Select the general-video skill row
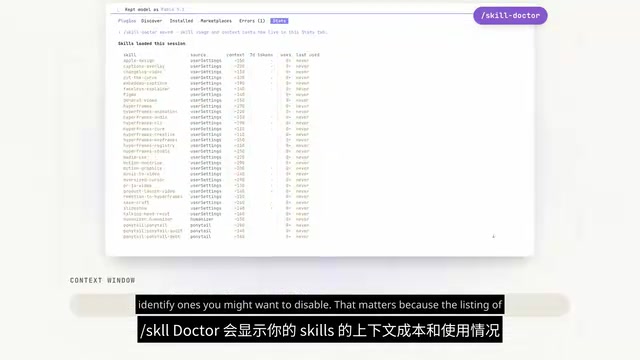This screenshot has height=360, width=640. pyautogui.click(x=216, y=100)
